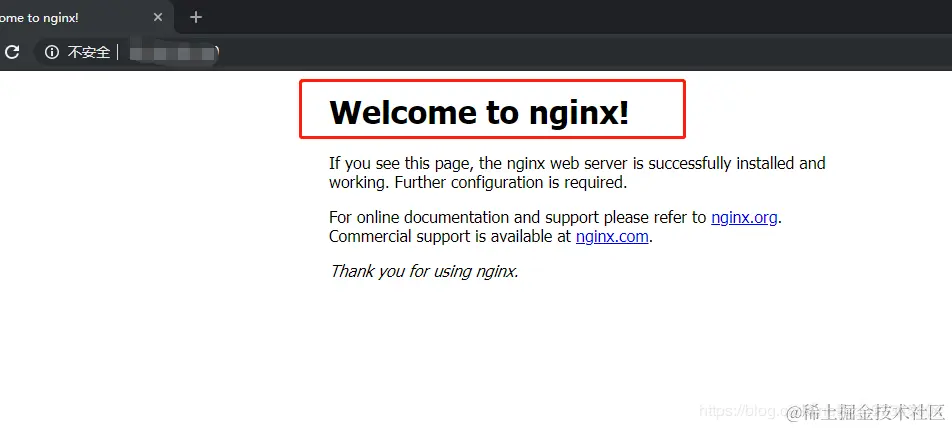This screenshot has height=429, width=952.
Task: Reload the page with the refresh icon
Action: click(x=12, y=52)
